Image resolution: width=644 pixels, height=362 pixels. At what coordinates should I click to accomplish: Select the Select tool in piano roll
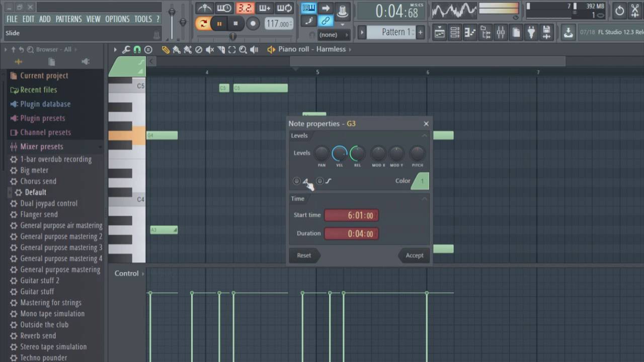232,49
